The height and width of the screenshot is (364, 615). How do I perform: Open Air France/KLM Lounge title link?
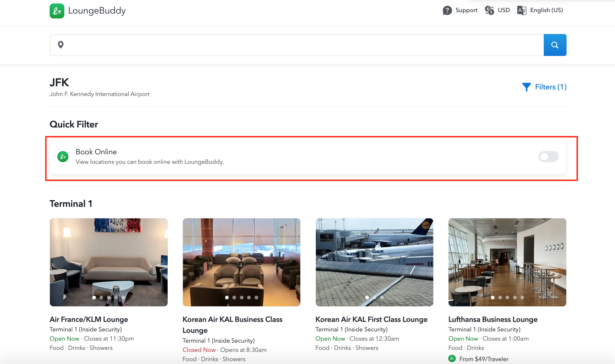[89, 319]
